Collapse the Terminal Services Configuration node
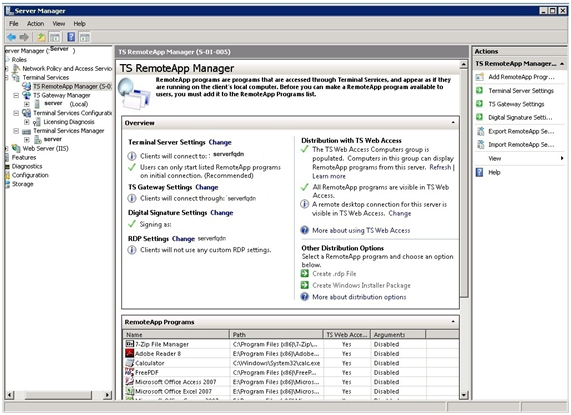The width and height of the screenshot is (571, 415). coord(16,113)
